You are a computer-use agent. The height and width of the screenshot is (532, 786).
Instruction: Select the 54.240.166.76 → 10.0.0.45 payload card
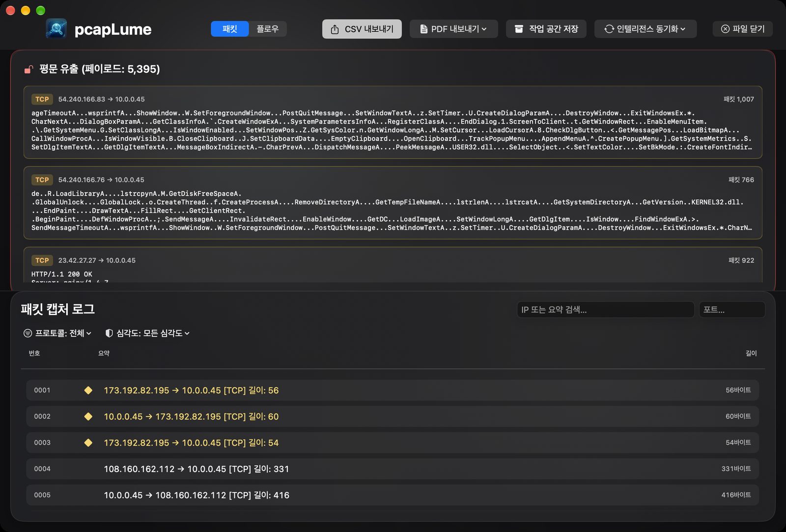(x=393, y=203)
